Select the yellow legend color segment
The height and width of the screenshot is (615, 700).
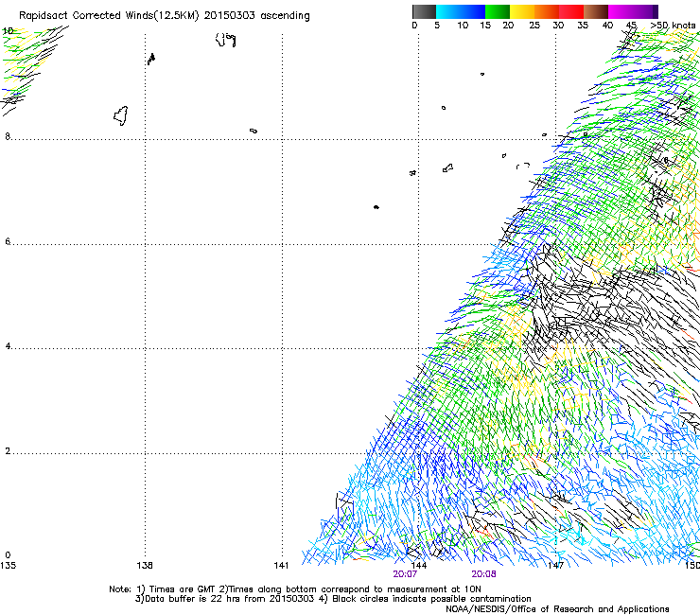pyautogui.click(x=522, y=11)
